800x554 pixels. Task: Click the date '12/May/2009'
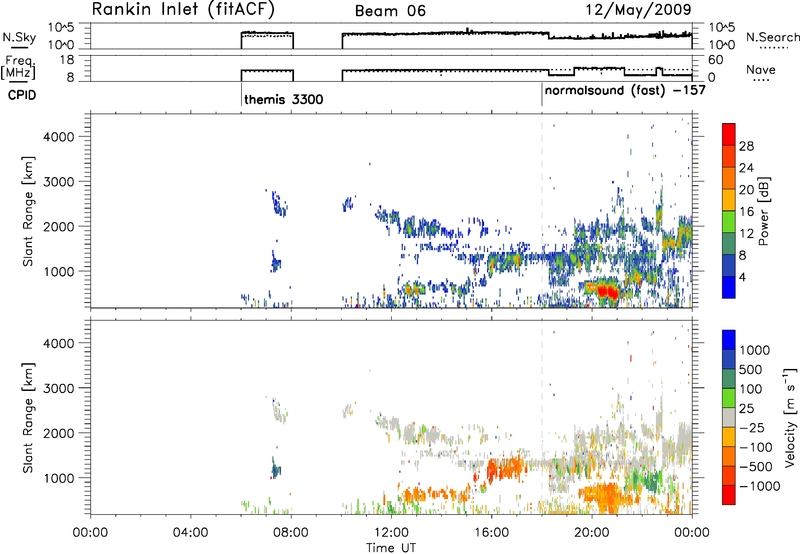(x=638, y=10)
